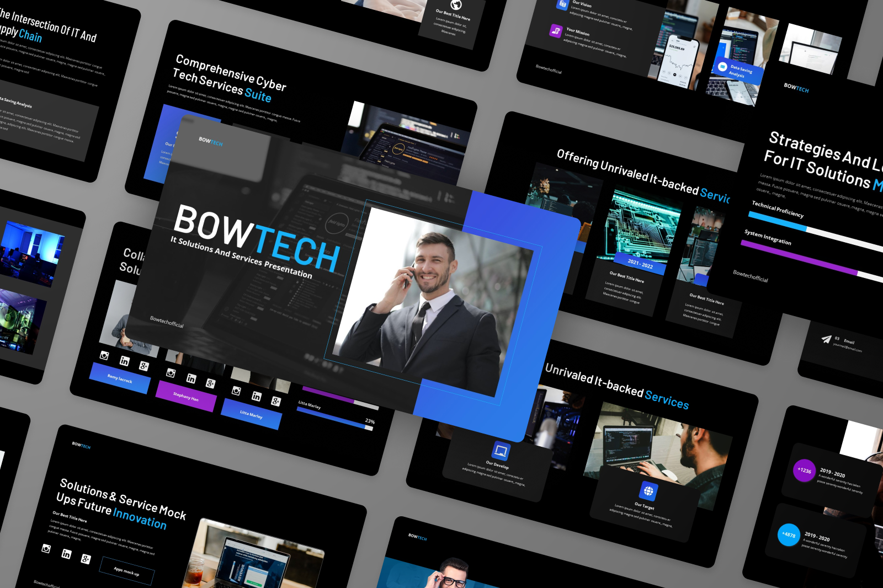Screen dimensions: 883x588
Task: Select the Google+ icon under Litta Marley
Action: [x=276, y=402]
